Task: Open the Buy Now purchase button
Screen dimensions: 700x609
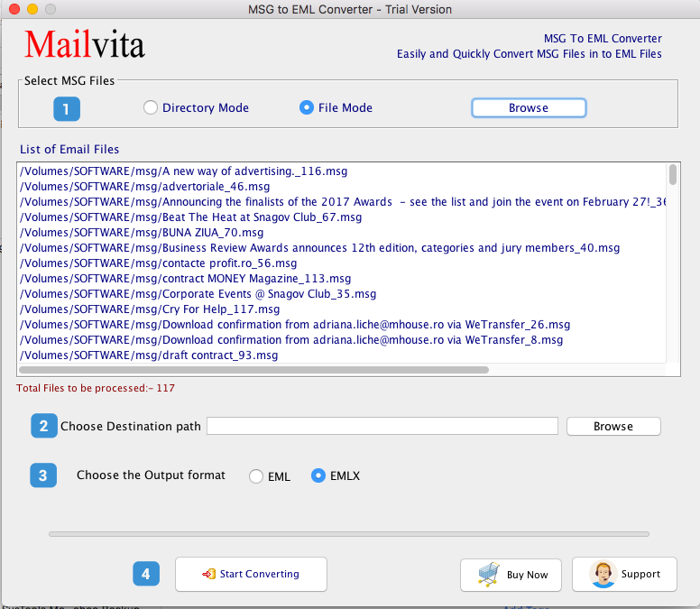Action: coord(511,575)
